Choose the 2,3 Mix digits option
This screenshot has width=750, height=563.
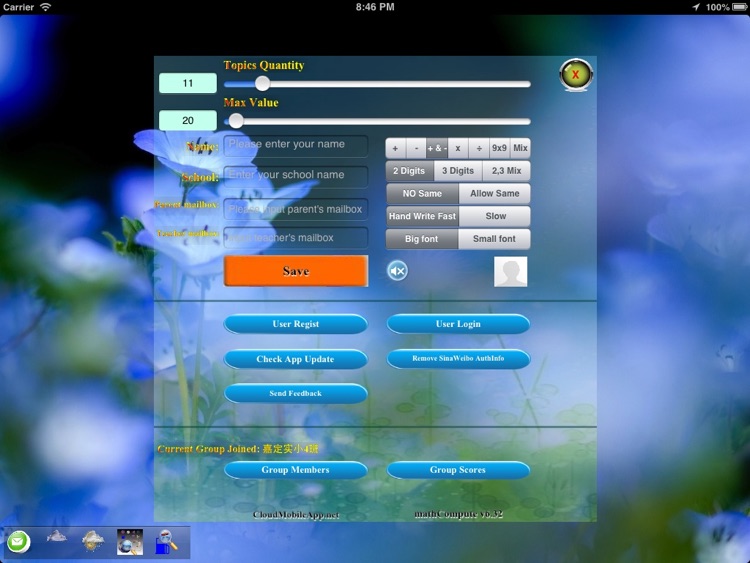507,171
